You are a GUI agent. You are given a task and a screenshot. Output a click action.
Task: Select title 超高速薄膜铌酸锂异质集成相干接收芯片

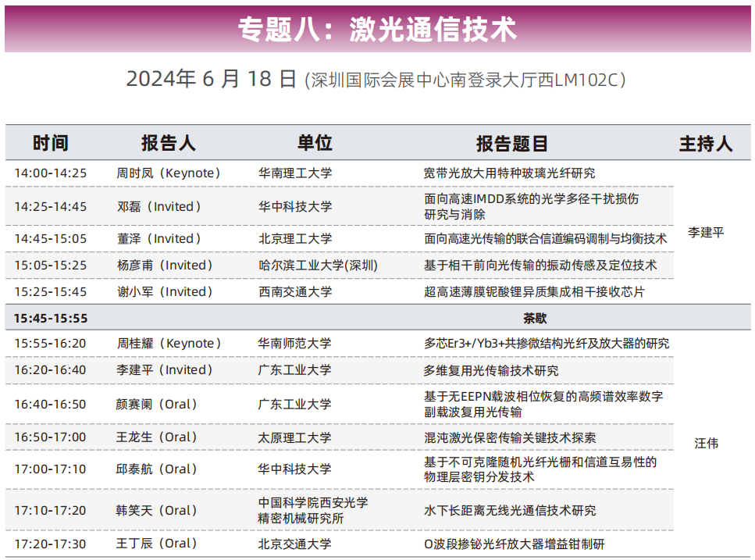pyautogui.click(x=534, y=292)
